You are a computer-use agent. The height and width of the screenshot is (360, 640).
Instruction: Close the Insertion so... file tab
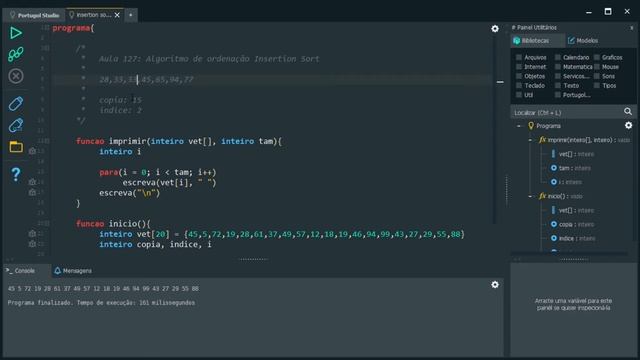117,15
